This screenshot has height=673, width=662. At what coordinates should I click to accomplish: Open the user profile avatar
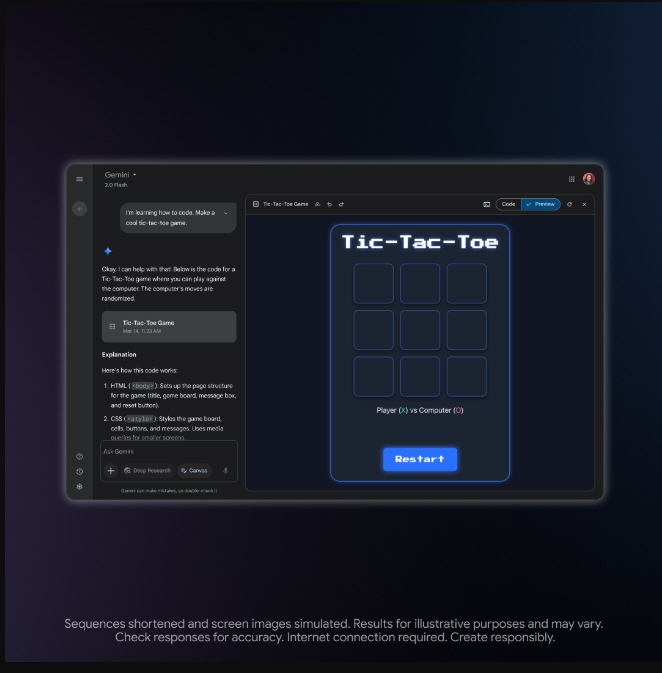point(589,179)
